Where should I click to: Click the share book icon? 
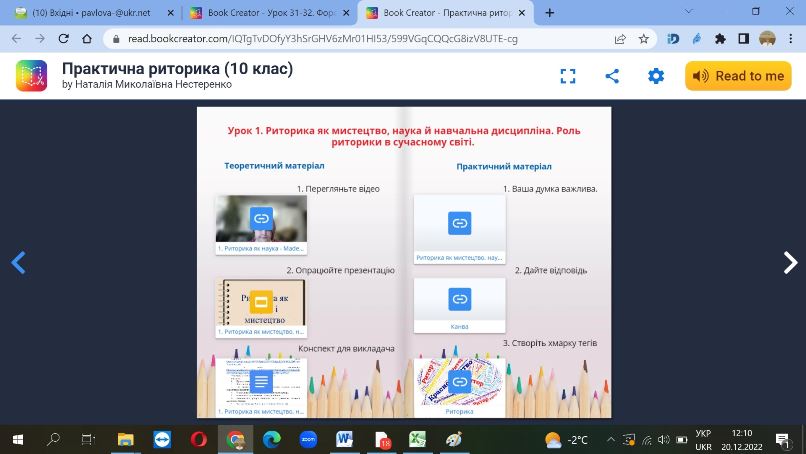(612, 76)
